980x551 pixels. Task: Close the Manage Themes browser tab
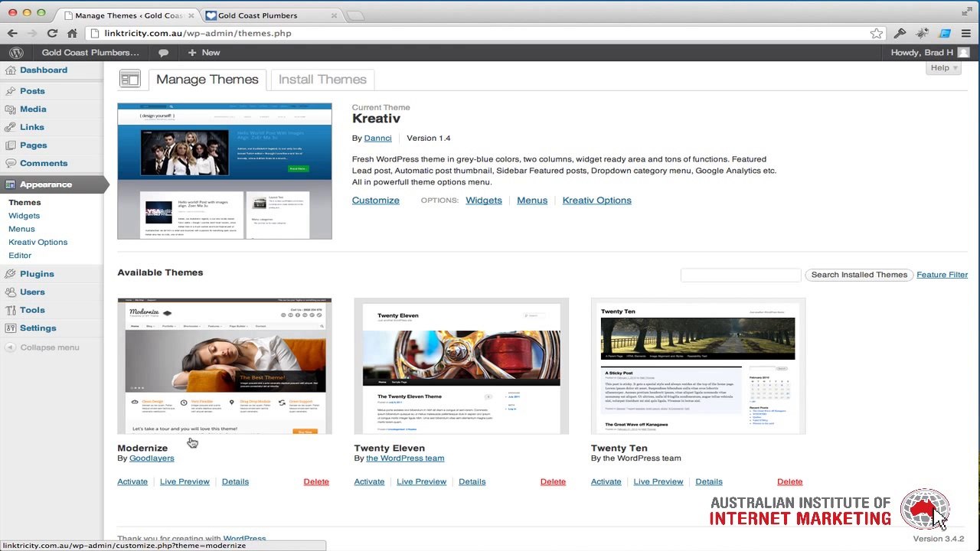(191, 15)
